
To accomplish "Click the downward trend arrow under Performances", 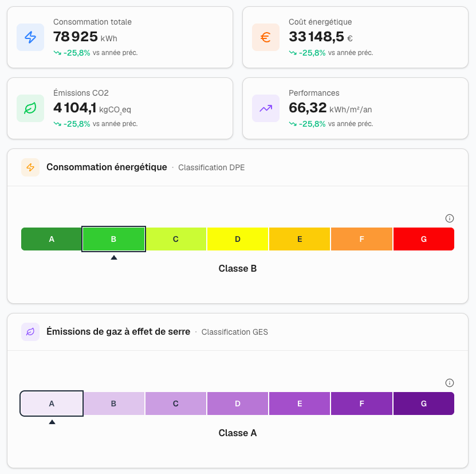I will (293, 124).
